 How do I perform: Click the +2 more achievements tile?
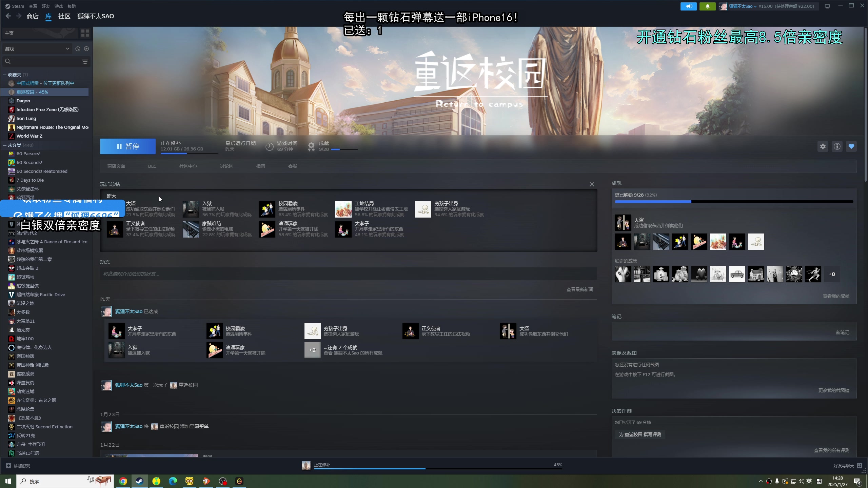pyautogui.click(x=312, y=350)
